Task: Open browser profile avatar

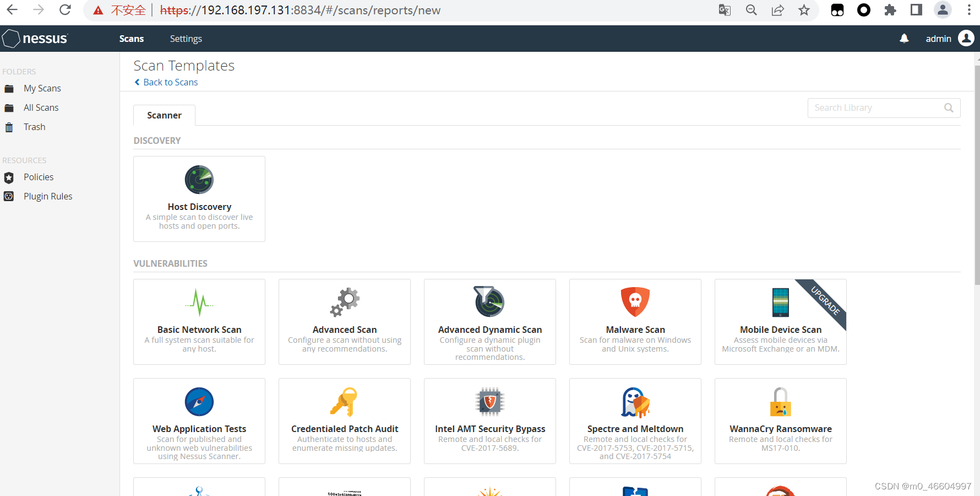Action: [943, 10]
